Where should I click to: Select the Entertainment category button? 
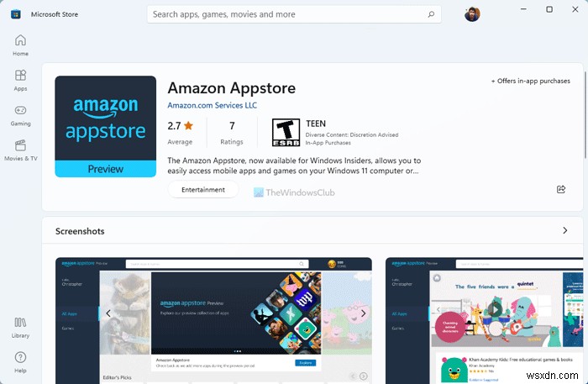(203, 190)
